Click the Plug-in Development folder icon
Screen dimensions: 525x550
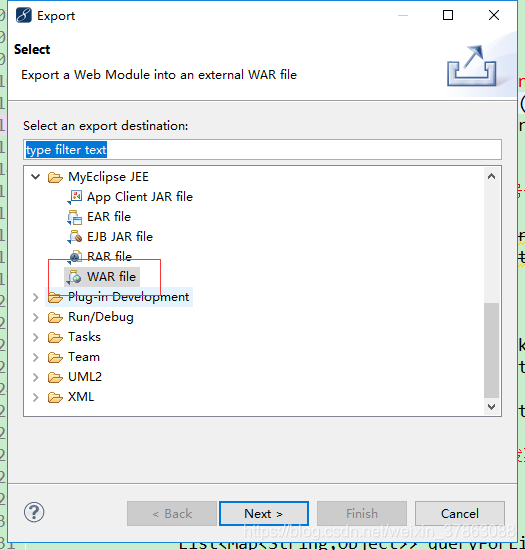(x=55, y=297)
